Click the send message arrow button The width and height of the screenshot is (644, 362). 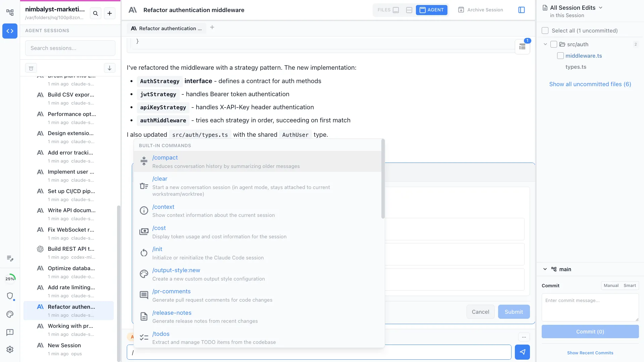click(x=522, y=352)
